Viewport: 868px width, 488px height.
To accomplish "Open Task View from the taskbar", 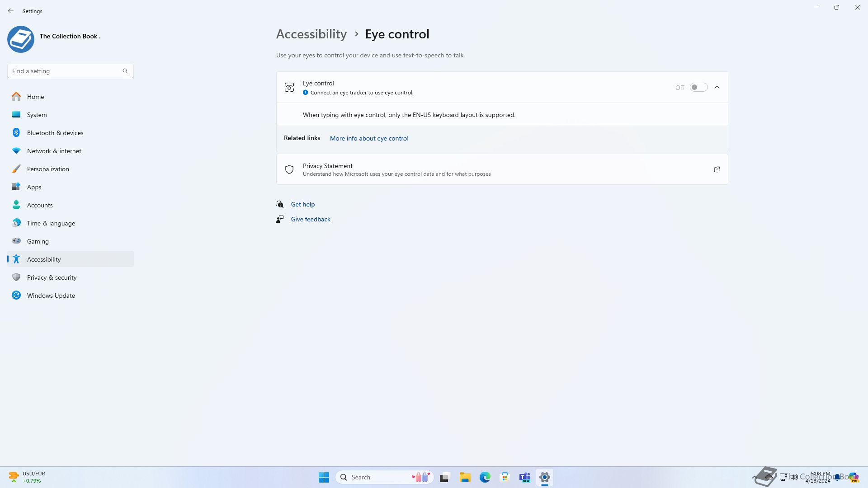I will 445,477.
